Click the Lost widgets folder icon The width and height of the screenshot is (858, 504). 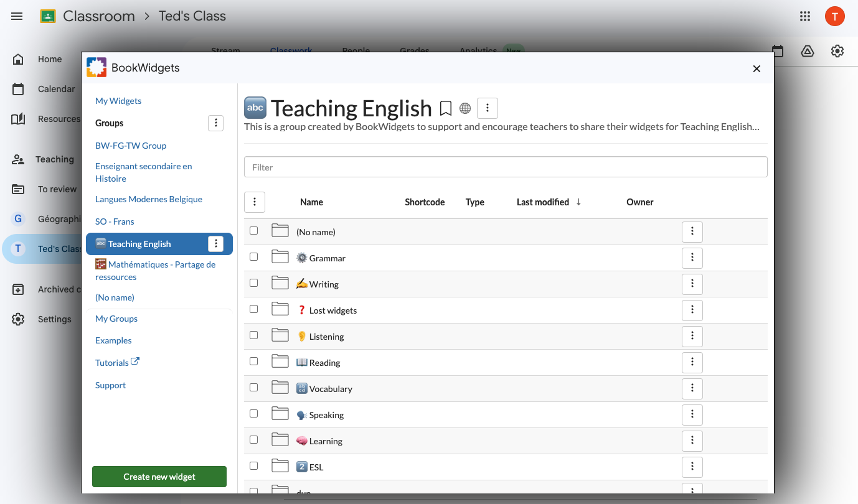[x=280, y=309]
